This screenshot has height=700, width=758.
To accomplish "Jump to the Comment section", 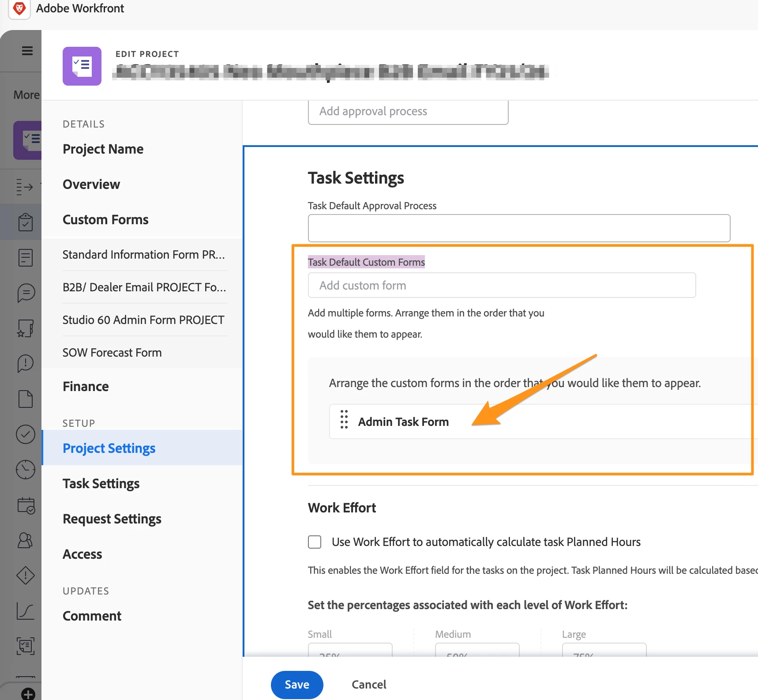I will pyautogui.click(x=92, y=616).
